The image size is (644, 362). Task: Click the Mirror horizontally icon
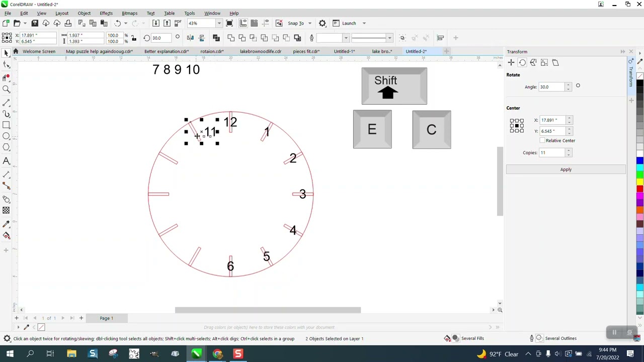click(190, 38)
